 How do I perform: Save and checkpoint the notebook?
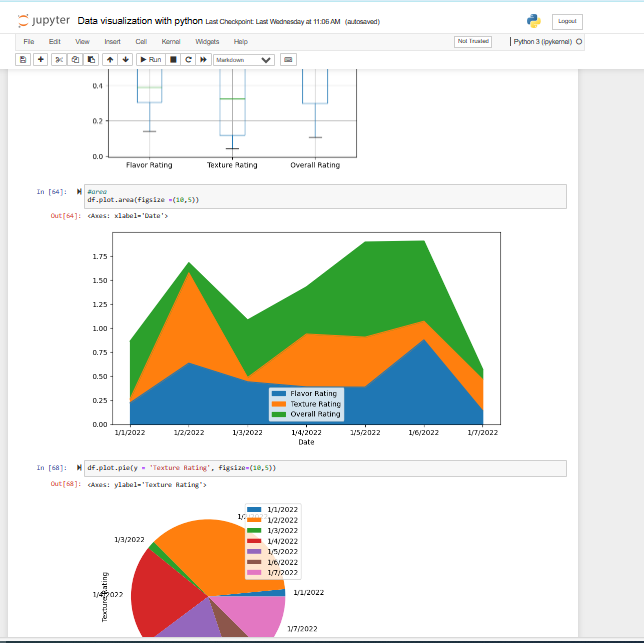point(23,60)
